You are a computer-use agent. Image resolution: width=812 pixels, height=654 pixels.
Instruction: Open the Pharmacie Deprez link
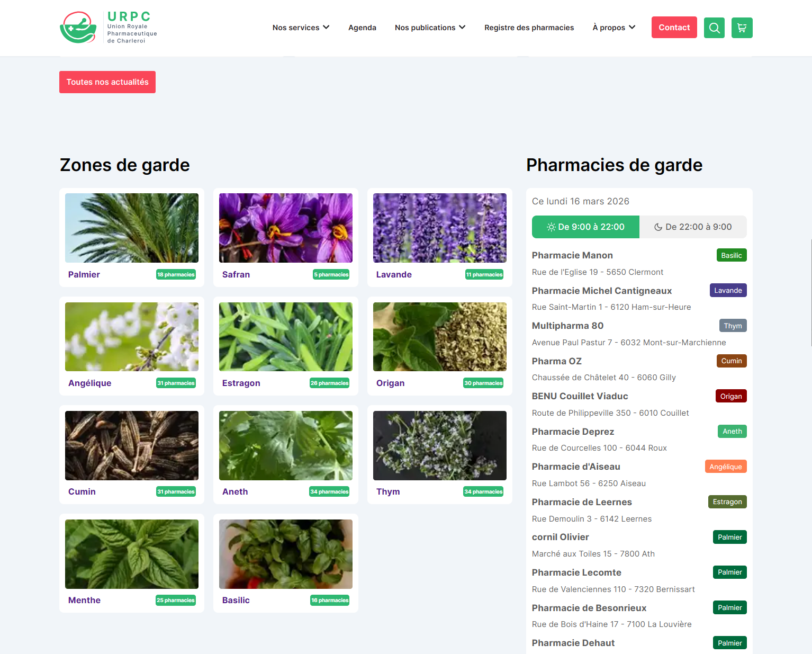click(x=573, y=432)
